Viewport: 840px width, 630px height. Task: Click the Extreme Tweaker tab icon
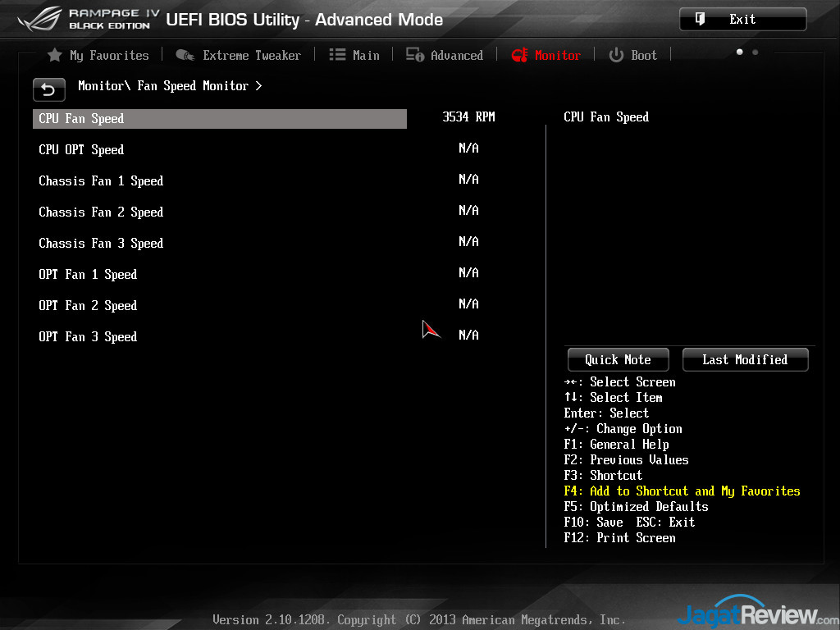(185, 55)
